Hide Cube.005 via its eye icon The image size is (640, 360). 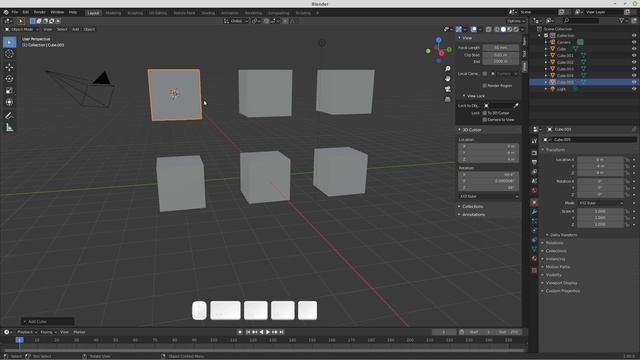634,82
